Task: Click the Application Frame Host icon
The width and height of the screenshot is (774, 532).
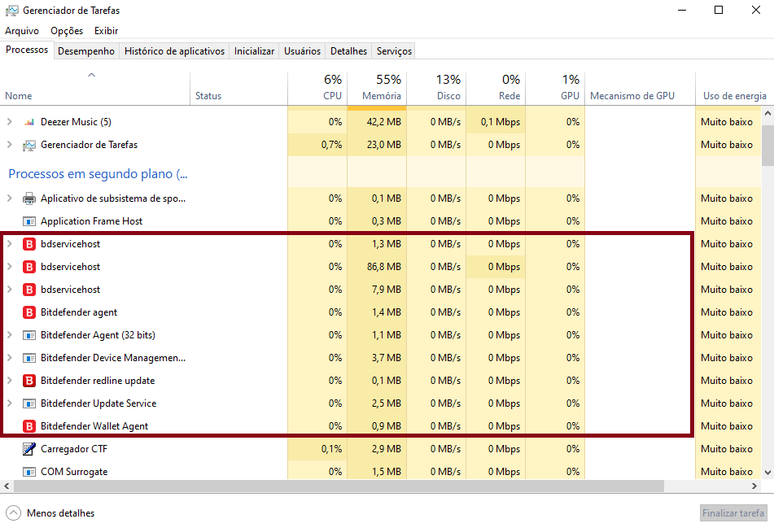Action: click(29, 221)
